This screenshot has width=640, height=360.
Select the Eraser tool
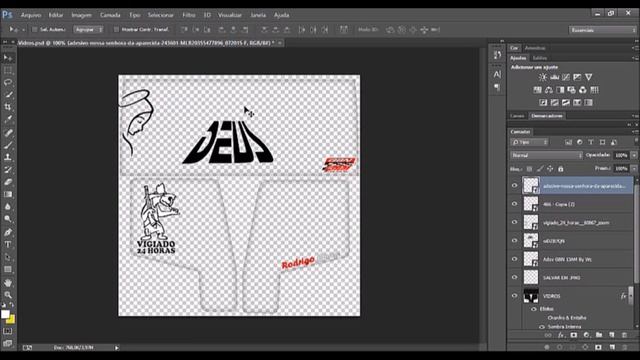point(8,182)
